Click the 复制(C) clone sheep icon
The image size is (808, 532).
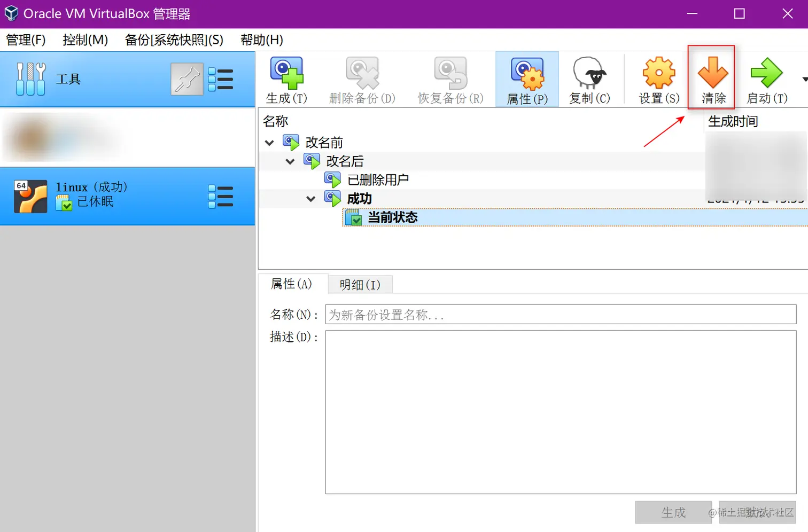(589, 73)
